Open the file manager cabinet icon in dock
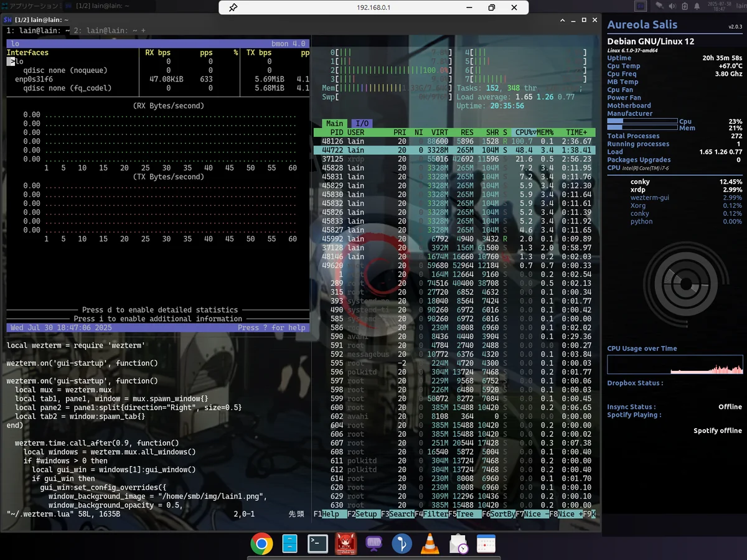This screenshot has height=560, width=747. [x=289, y=544]
